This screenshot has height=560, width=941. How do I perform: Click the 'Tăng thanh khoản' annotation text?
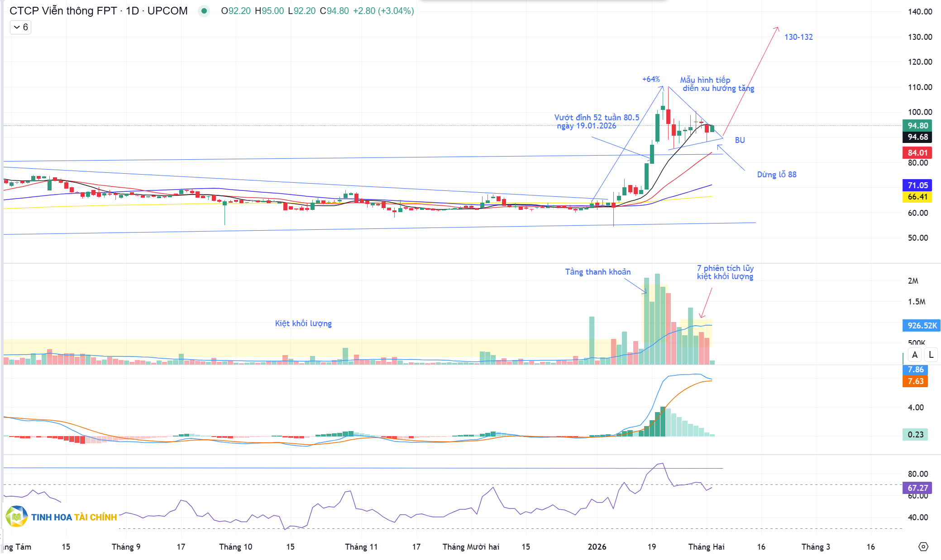point(597,272)
